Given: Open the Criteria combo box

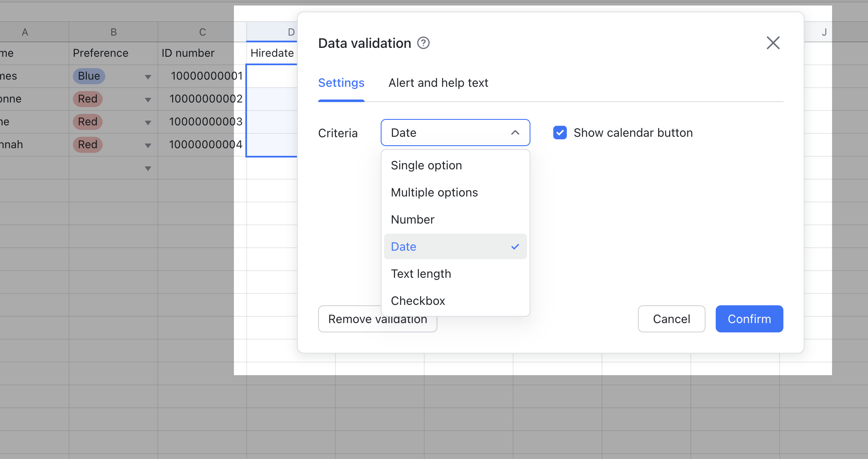Looking at the screenshot, I should pos(455,133).
